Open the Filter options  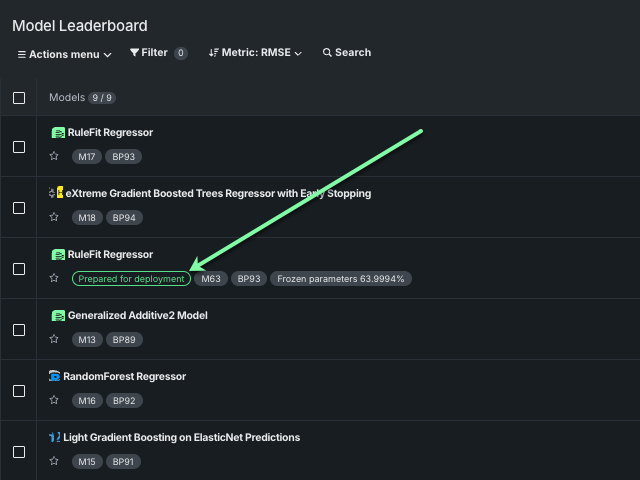[x=157, y=53]
